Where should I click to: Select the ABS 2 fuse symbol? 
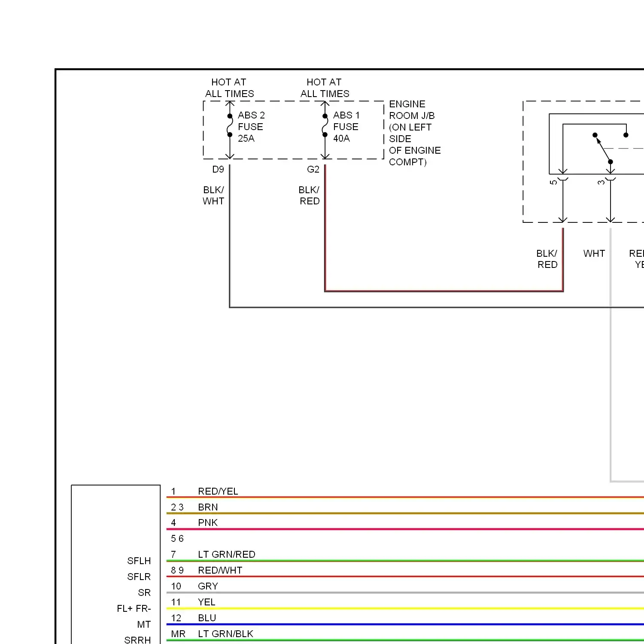click(230, 125)
